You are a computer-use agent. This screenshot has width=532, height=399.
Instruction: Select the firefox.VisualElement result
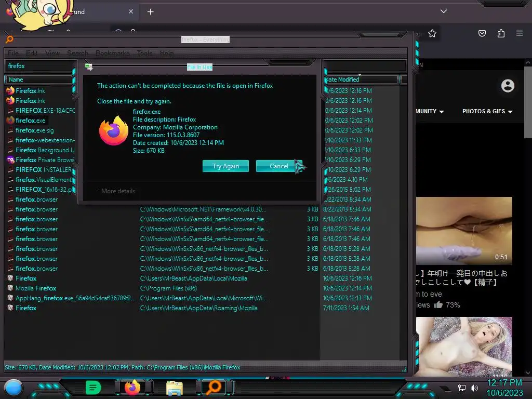[44, 179]
